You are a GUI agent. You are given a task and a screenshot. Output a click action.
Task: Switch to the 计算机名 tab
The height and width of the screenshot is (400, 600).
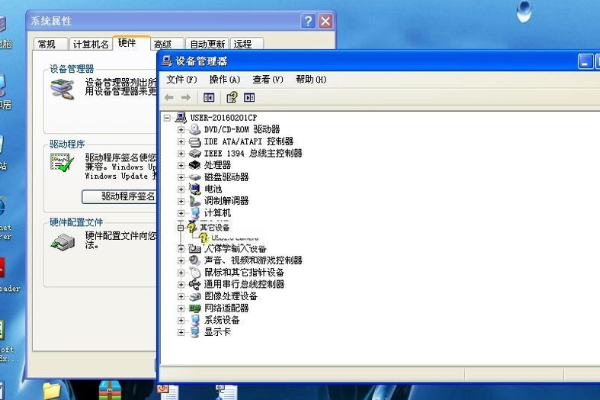pyautogui.click(x=90, y=44)
